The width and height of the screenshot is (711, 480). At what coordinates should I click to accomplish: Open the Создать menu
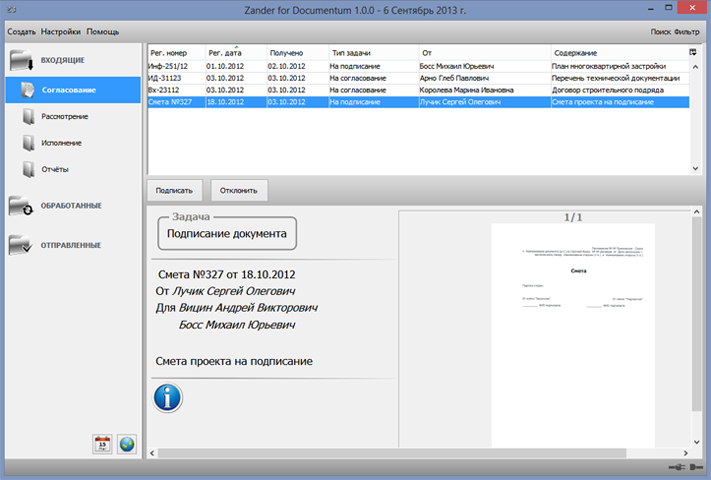point(22,32)
